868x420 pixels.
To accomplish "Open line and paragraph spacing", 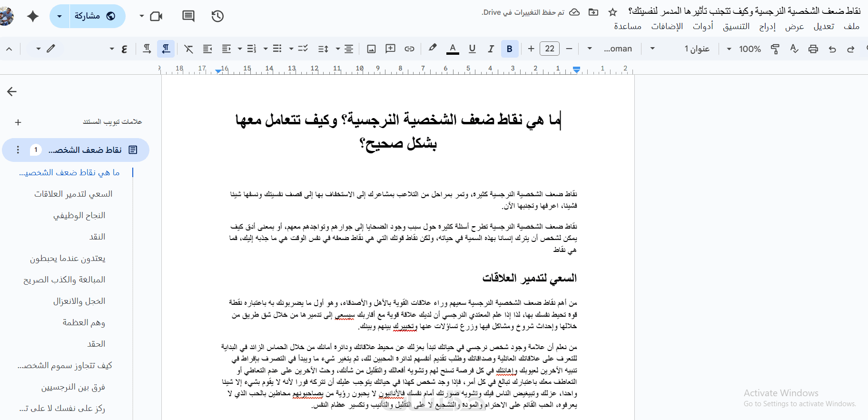I will [323, 49].
